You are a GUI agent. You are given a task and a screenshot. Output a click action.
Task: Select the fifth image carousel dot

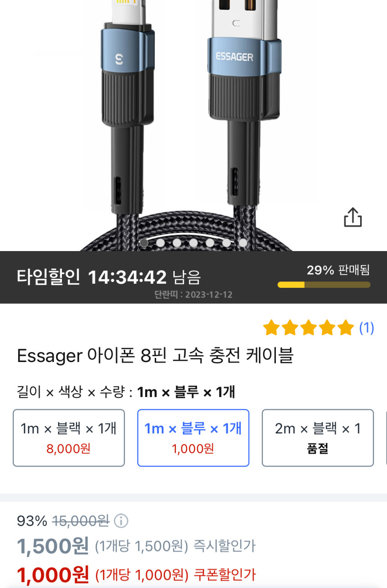coord(210,243)
